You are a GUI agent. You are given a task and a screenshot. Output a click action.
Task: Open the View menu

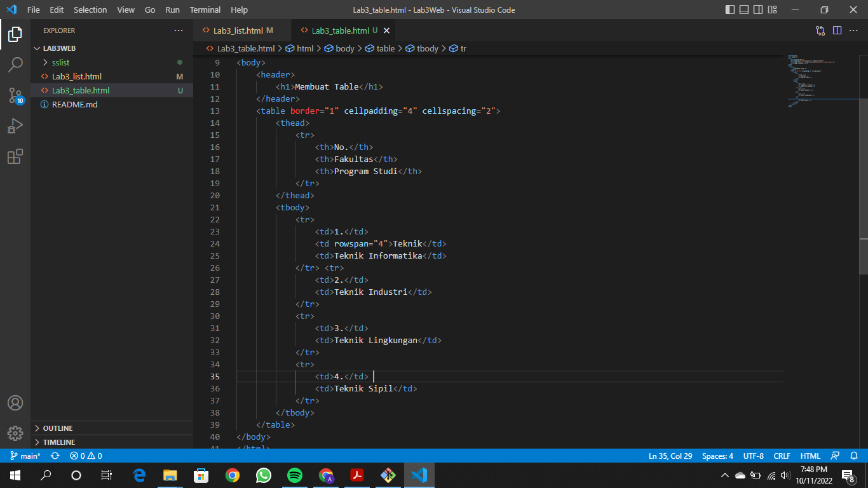(x=126, y=10)
